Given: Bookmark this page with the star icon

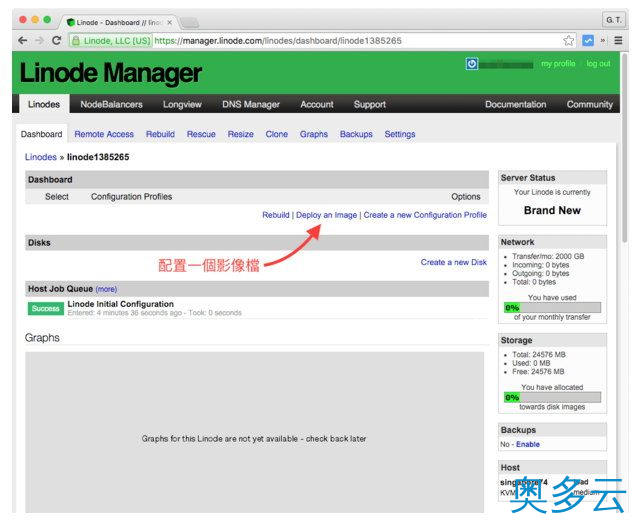Looking at the screenshot, I should click(x=569, y=41).
